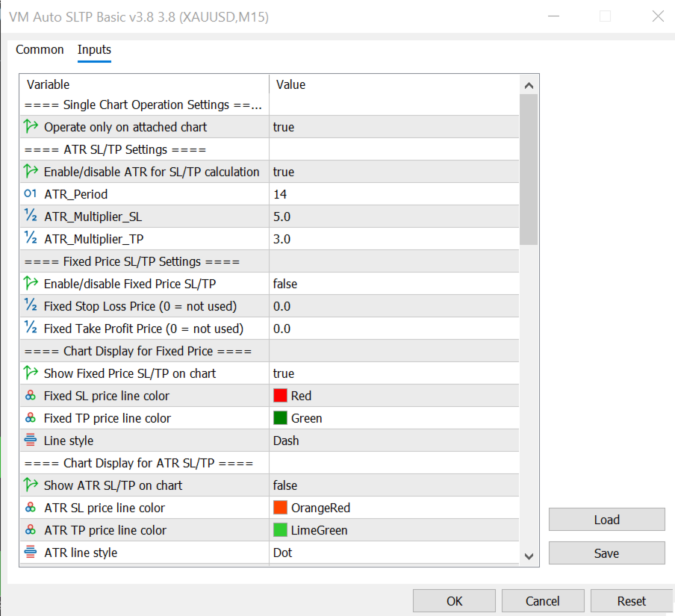This screenshot has width=675, height=616.
Task: Click the double-type icon beside ATR_Multiplier_SL
Action: click(31, 217)
